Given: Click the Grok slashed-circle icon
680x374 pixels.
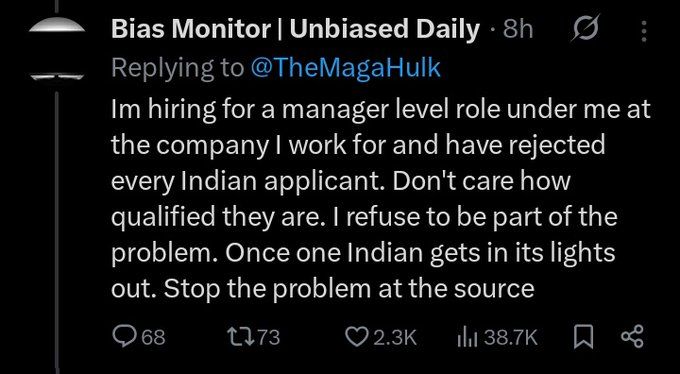Looking at the screenshot, I should 585,30.
